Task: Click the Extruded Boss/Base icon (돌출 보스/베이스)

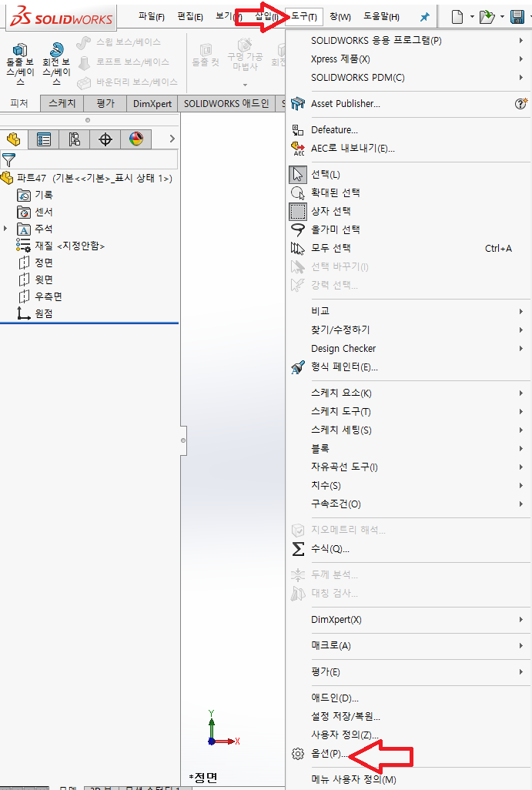Action: click(20, 49)
